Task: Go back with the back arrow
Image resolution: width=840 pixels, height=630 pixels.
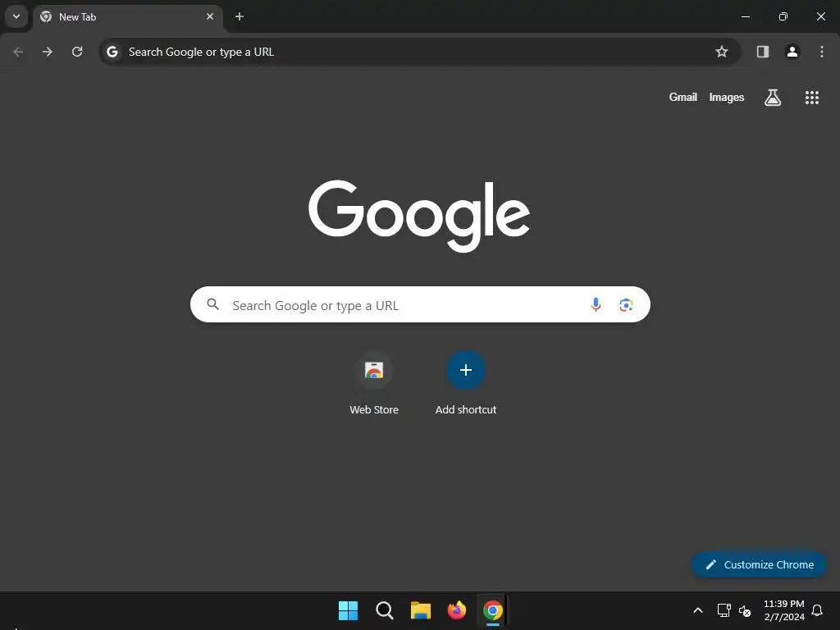Action: [x=18, y=52]
